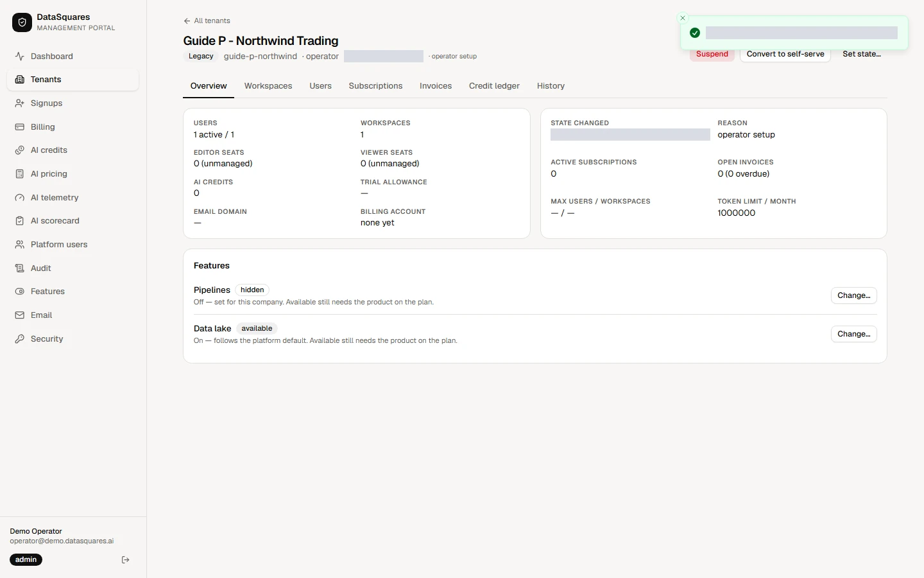The image size is (924, 578).
Task: Open the AI scorecard clipboard icon
Action: point(20,221)
